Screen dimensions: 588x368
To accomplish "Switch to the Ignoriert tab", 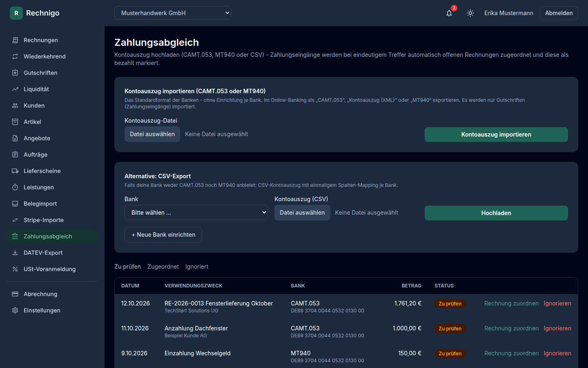I will click(x=197, y=267).
